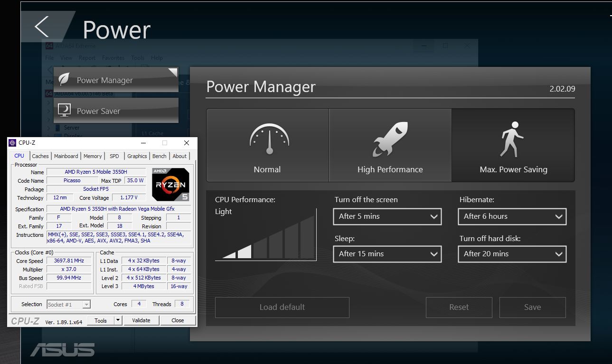612x364 pixels.
Task: Open the Hibernate time dropdown
Action: pos(512,216)
